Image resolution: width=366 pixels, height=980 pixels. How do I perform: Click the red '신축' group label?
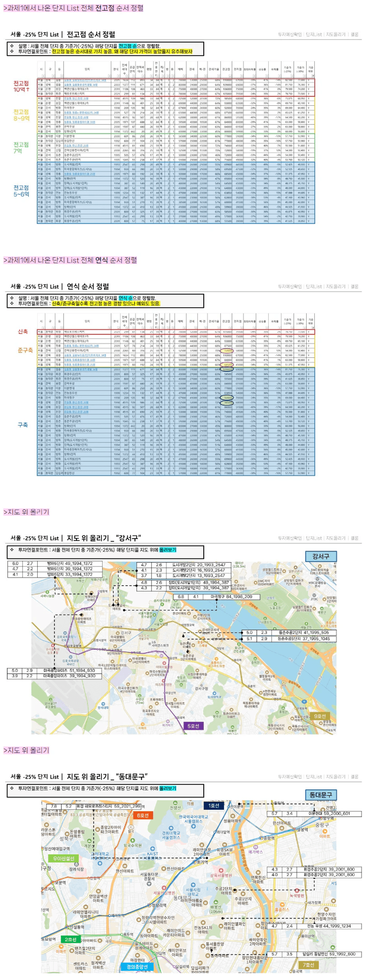tap(23, 332)
